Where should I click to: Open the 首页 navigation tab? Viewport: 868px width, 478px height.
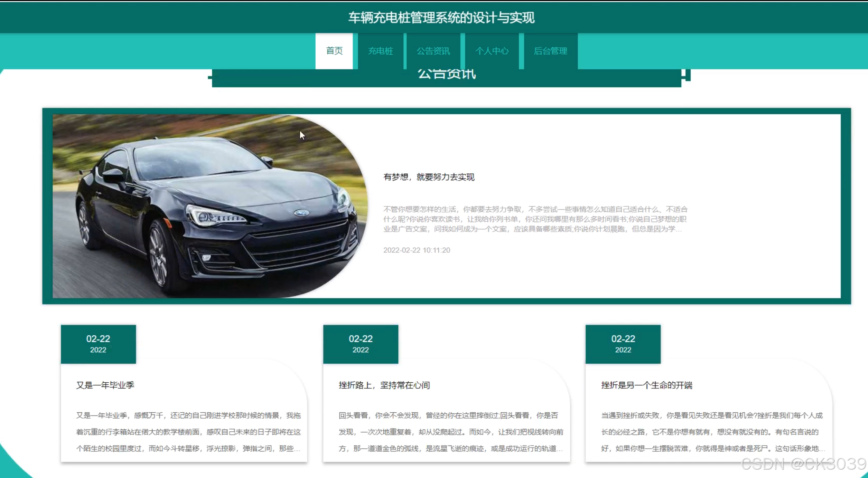pos(334,51)
